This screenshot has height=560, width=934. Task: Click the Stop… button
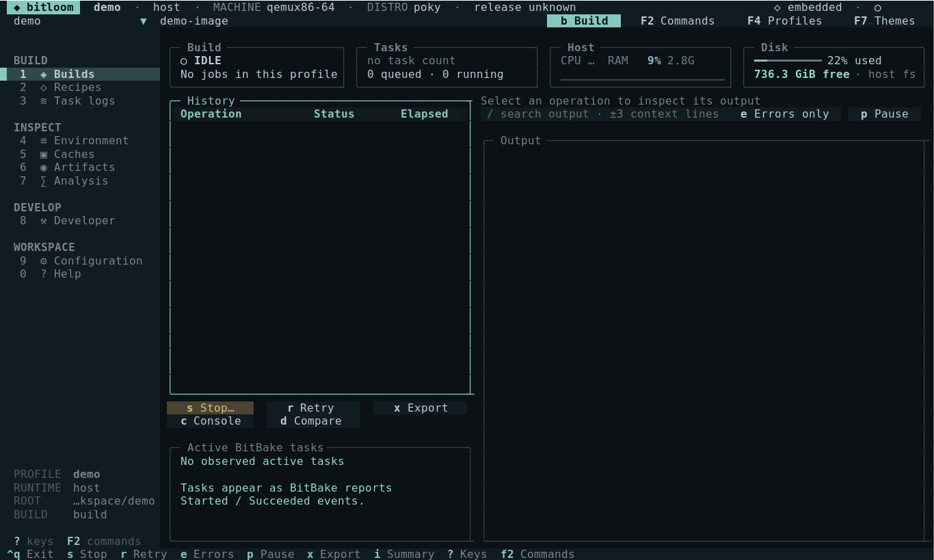pos(210,408)
